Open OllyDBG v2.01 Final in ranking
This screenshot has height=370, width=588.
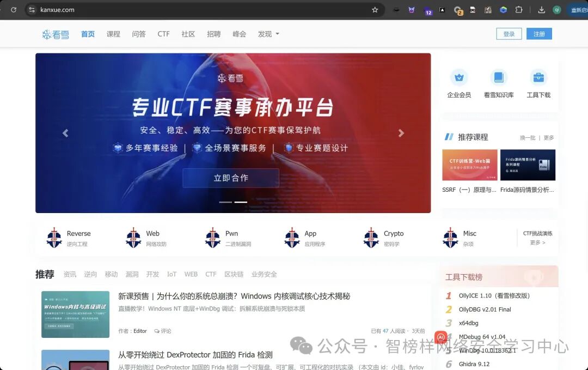tap(485, 310)
